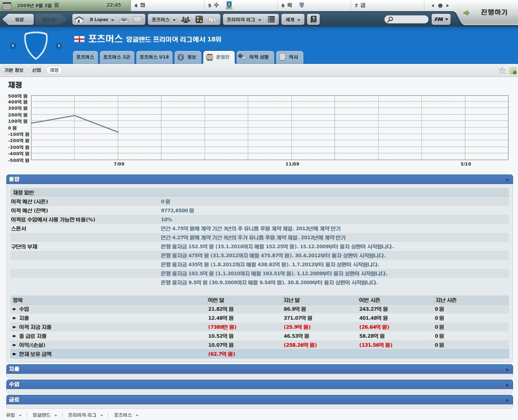Open the notes icon next to the star
Screen dimensions: 518x420
click(513, 71)
